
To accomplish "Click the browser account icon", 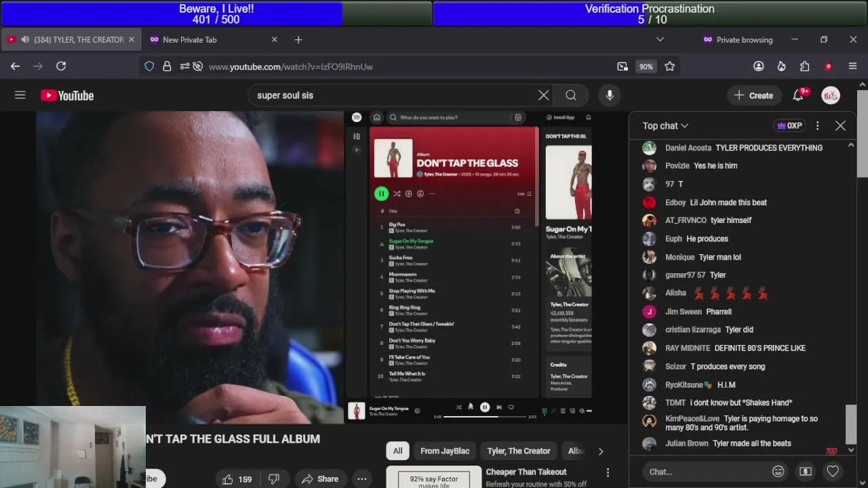I will click(759, 66).
